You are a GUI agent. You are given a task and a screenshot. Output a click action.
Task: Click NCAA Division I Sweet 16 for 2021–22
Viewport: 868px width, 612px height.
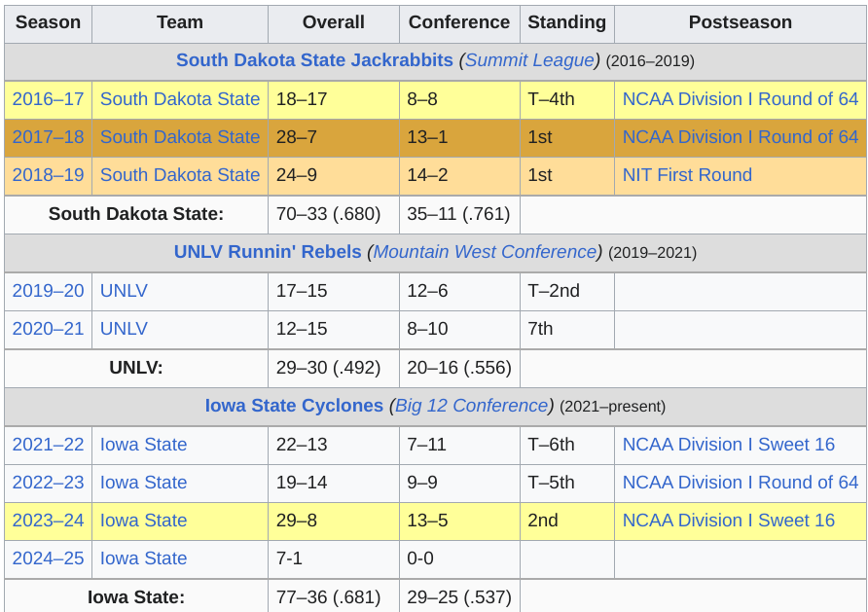(729, 445)
